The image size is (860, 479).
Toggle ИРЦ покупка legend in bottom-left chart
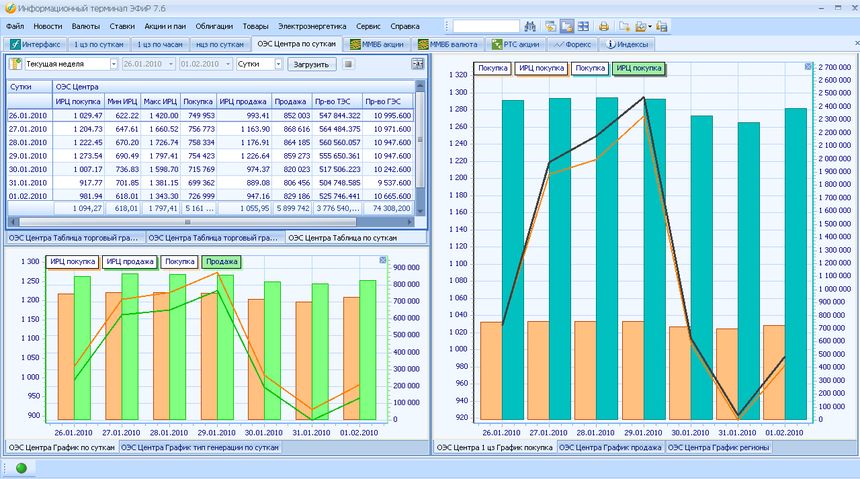pos(71,261)
